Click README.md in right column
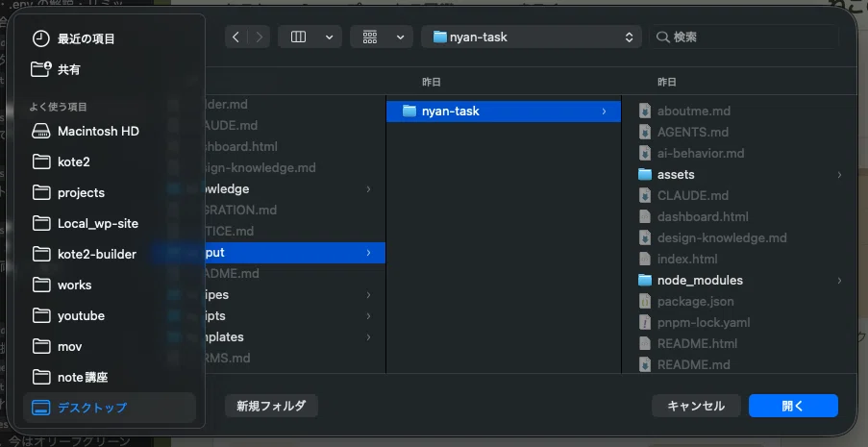This screenshot has height=447, width=868. pos(693,365)
